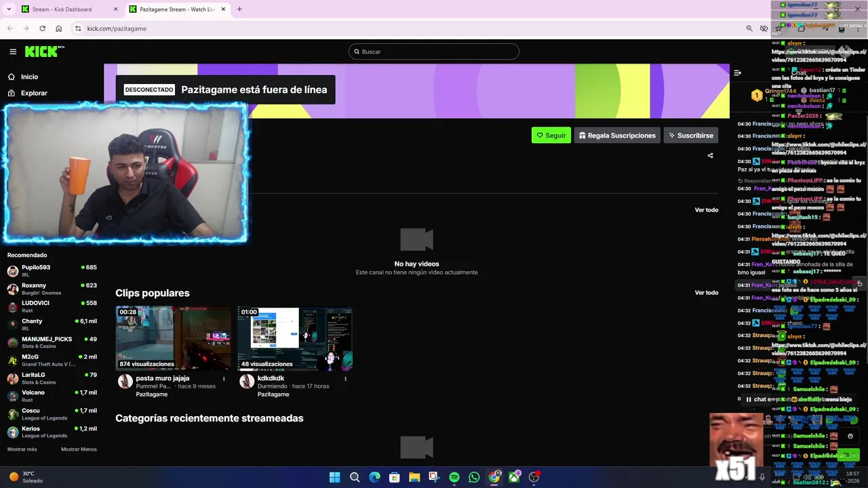The height and width of the screenshot is (488, 868).
Task: Open the Kick hamburger sidebar menu
Action: [x=13, y=52]
